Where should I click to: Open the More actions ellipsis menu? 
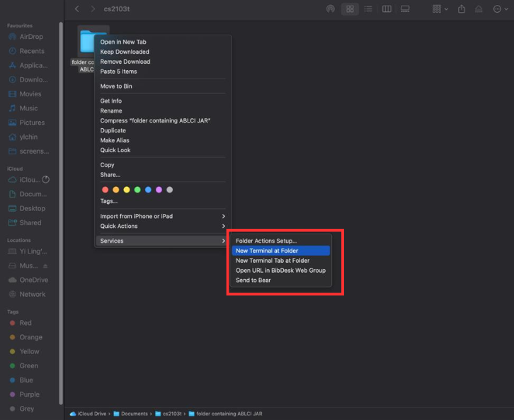(x=501, y=8)
